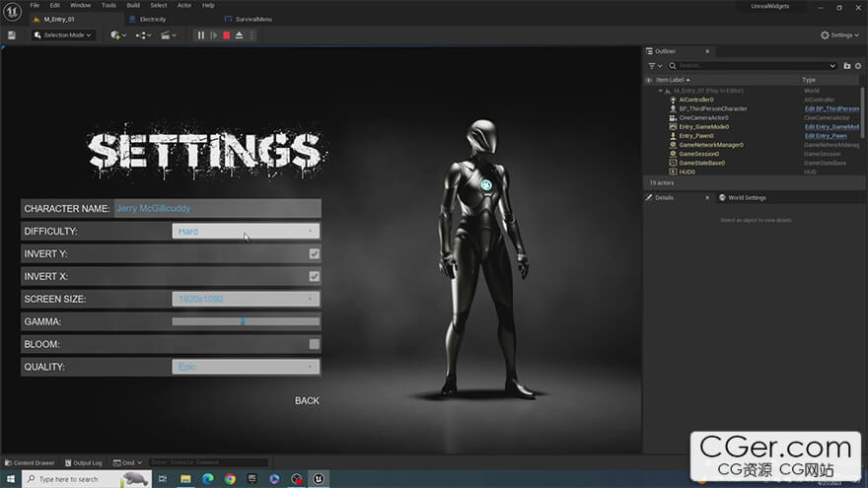Select BP_ThirdPersonCharacter in the Outliner

coord(713,109)
